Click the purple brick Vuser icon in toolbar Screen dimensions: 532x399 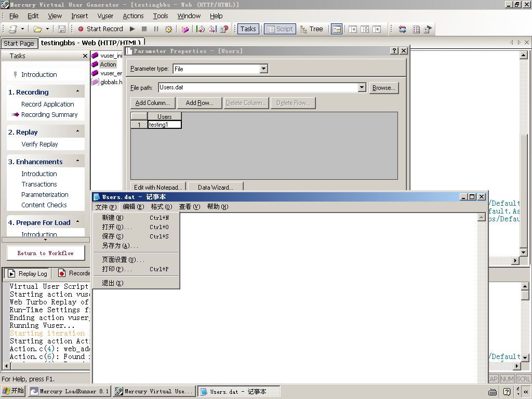point(185,29)
